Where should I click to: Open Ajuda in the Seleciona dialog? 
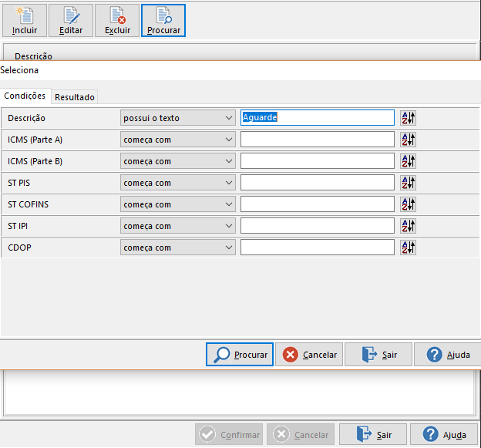point(448,355)
